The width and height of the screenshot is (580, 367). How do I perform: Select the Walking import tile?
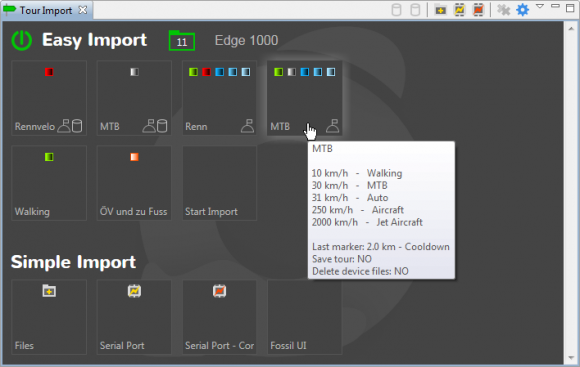(49, 183)
